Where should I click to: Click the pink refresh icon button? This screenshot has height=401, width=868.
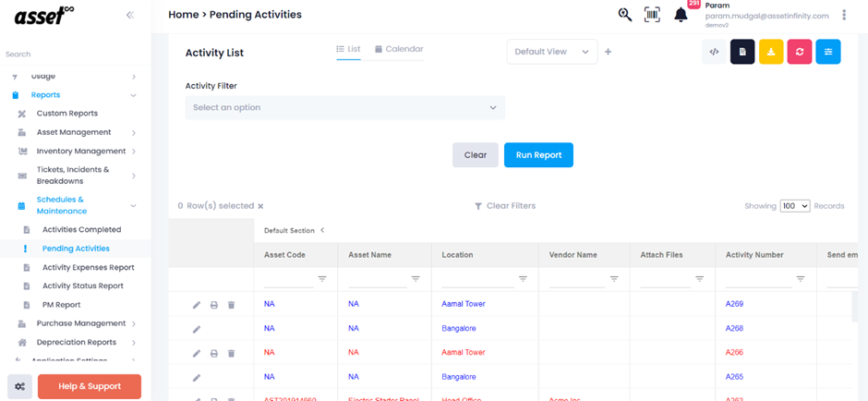tap(800, 52)
